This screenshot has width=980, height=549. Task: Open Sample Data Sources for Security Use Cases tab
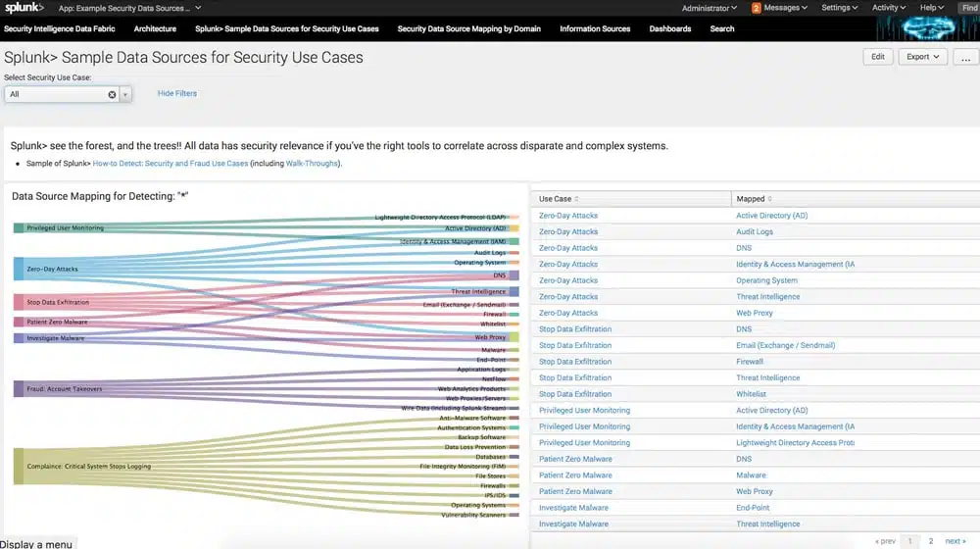coord(287,28)
